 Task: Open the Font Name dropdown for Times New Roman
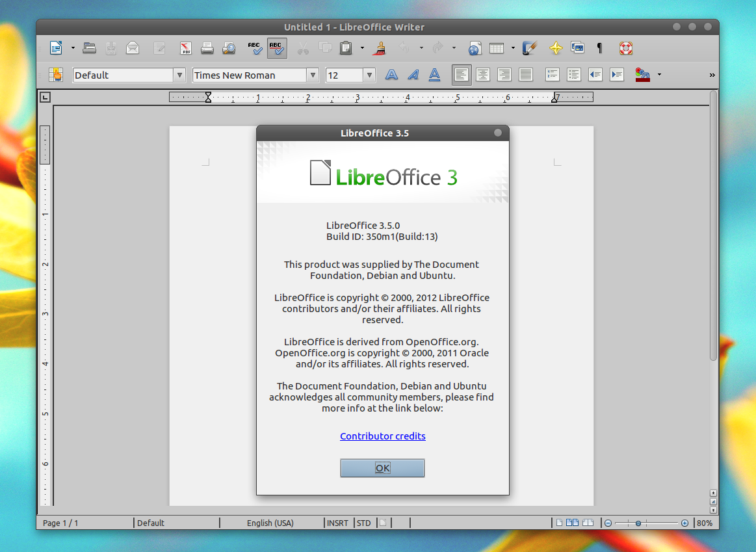tap(313, 75)
